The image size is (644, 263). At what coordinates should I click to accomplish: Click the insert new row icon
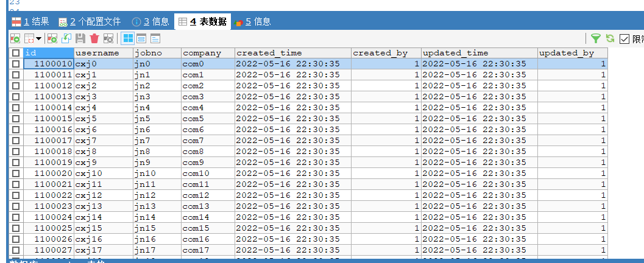tap(52, 38)
